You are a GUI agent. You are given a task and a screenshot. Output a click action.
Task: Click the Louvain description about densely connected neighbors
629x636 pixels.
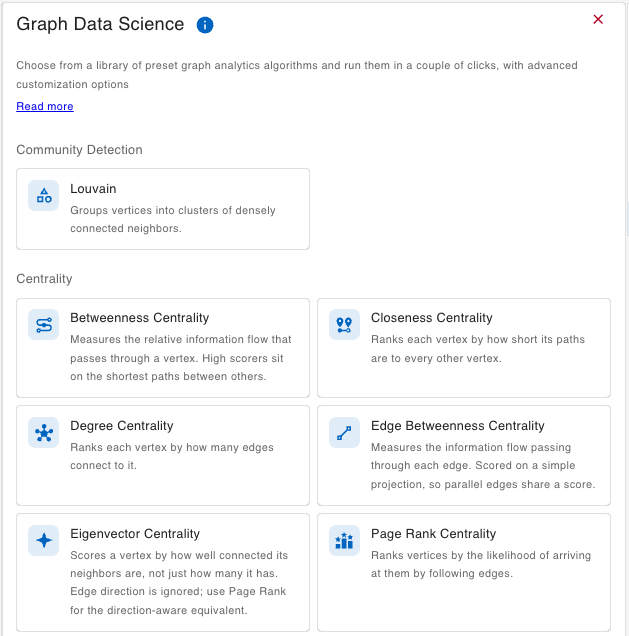coord(173,219)
